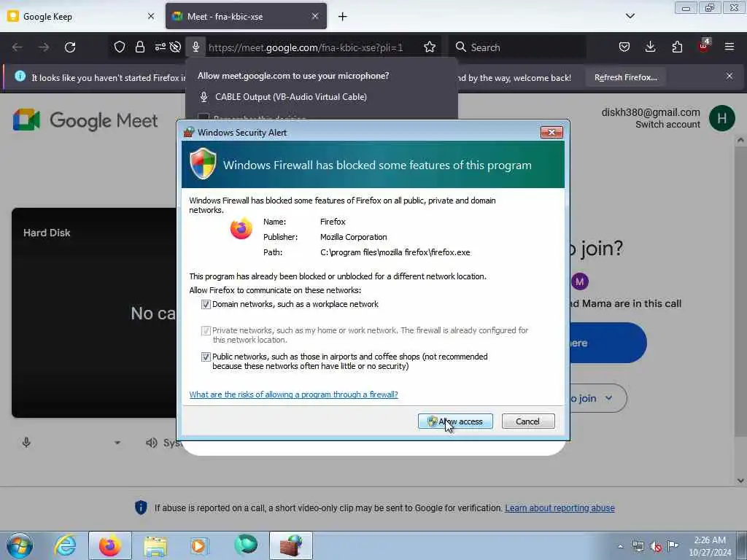
Task: Click the autoplay blocked icon in address bar
Action: tap(175, 47)
